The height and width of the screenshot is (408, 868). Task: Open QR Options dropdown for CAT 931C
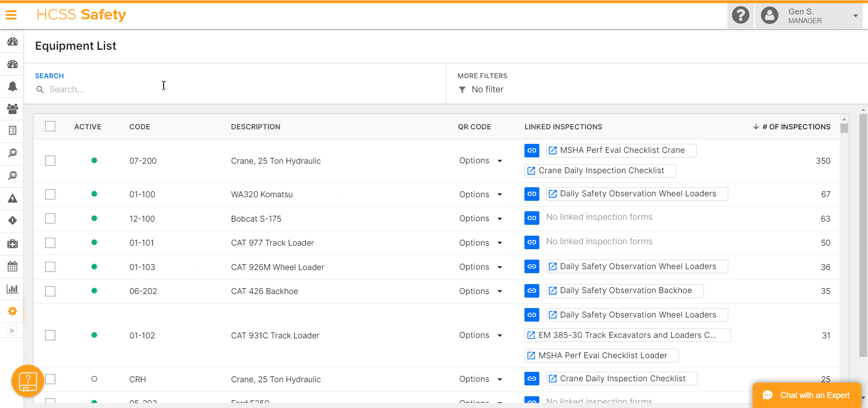point(481,335)
